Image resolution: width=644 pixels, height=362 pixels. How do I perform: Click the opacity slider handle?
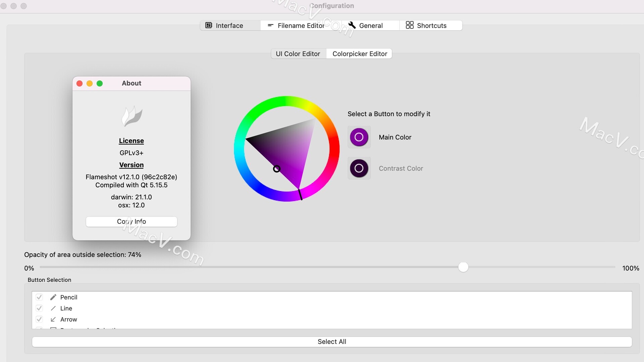coord(463,267)
